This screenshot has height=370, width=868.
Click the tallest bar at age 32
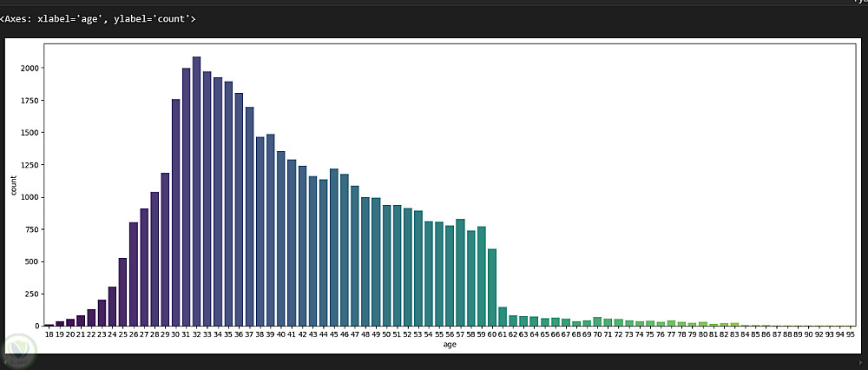[x=196, y=191]
